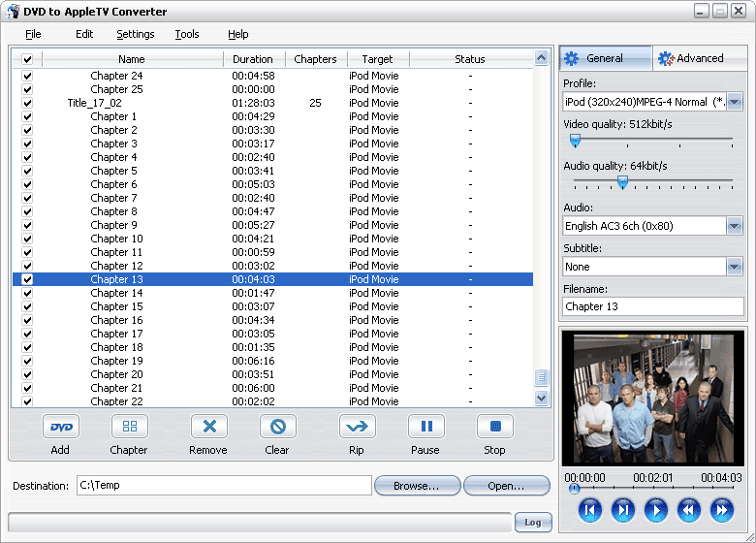Switch to the Advanced tab
This screenshot has height=543, width=756.
click(700, 58)
